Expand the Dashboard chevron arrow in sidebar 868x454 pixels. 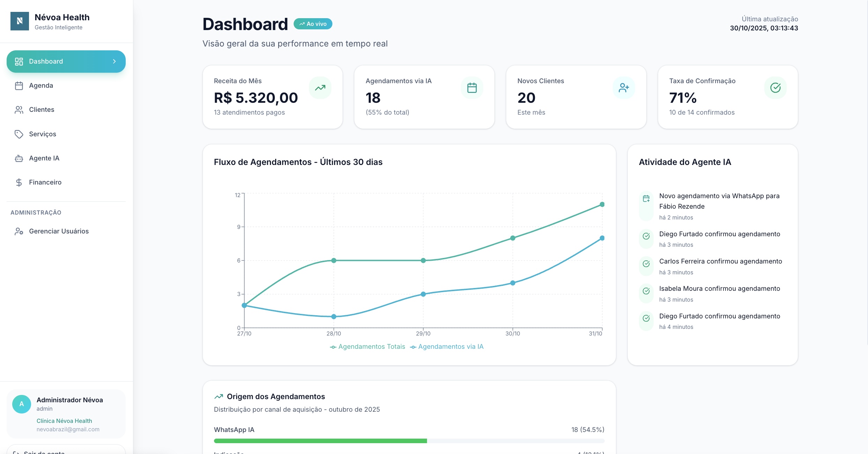coord(114,62)
